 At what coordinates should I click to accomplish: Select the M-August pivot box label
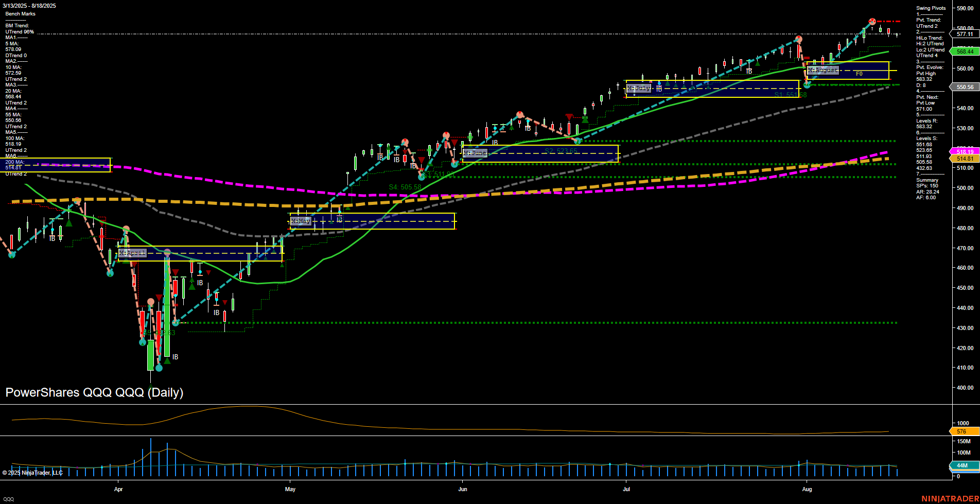click(x=823, y=69)
